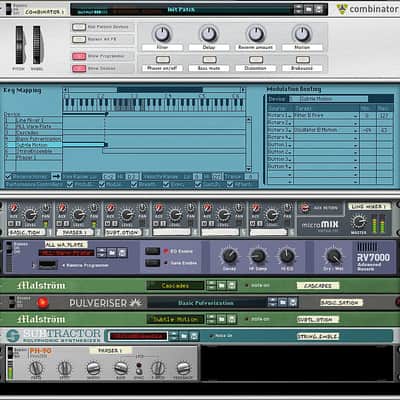Save the Combinator patch with disk icon
Viewport: 400px width, 400px height.
[x=319, y=9]
